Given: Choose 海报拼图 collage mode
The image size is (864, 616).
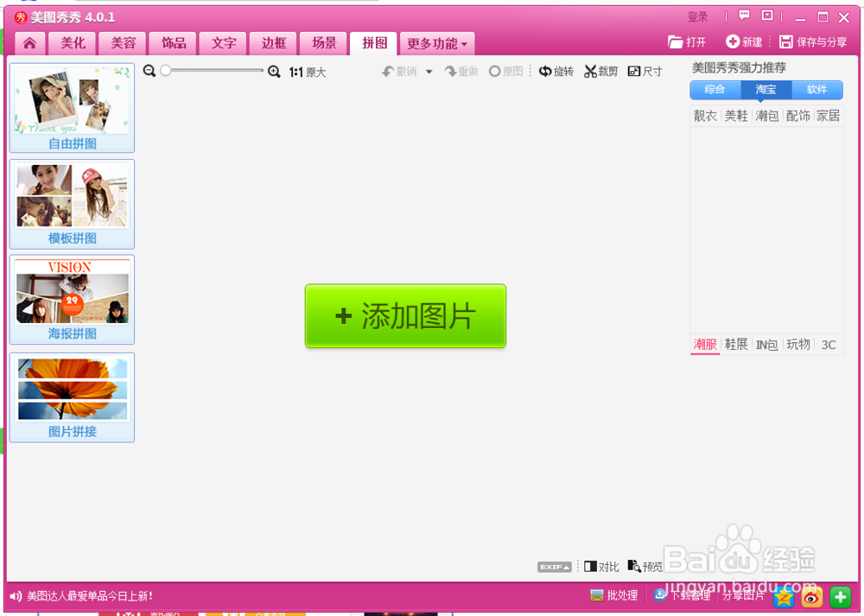Looking at the screenshot, I should 73,299.
